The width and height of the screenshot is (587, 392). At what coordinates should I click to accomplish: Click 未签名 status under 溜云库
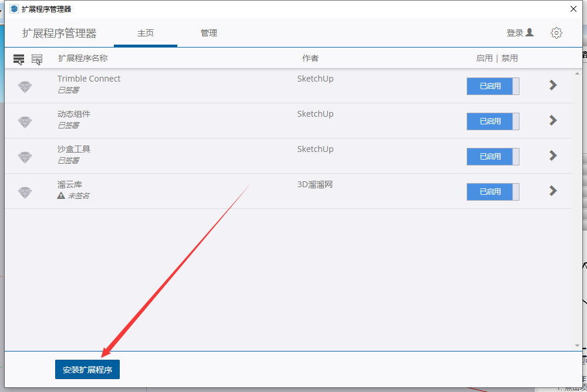(x=79, y=195)
